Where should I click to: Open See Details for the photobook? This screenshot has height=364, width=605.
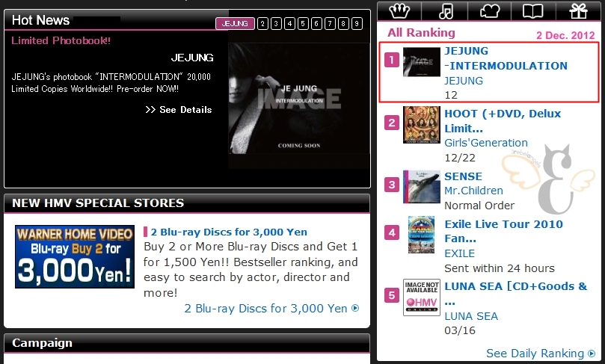[x=179, y=110]
